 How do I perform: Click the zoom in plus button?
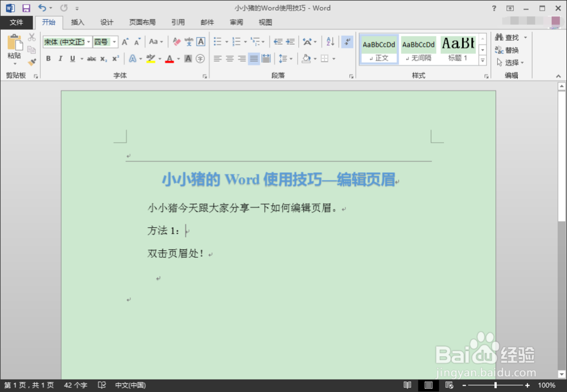[527, 386]
